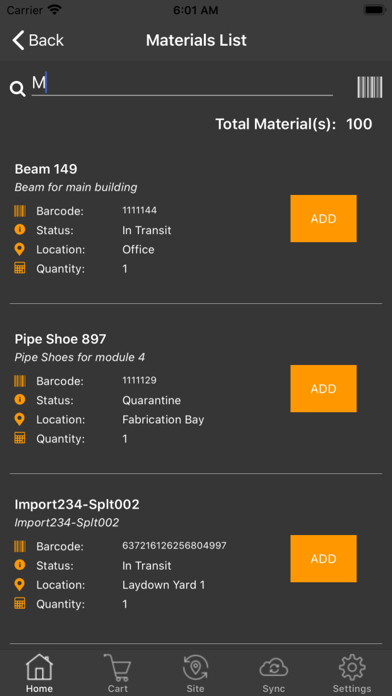The height and width of the screenshot is (696, 392).
Task: Click the magnifying glass search icon
Action: (x=18, y=89)
